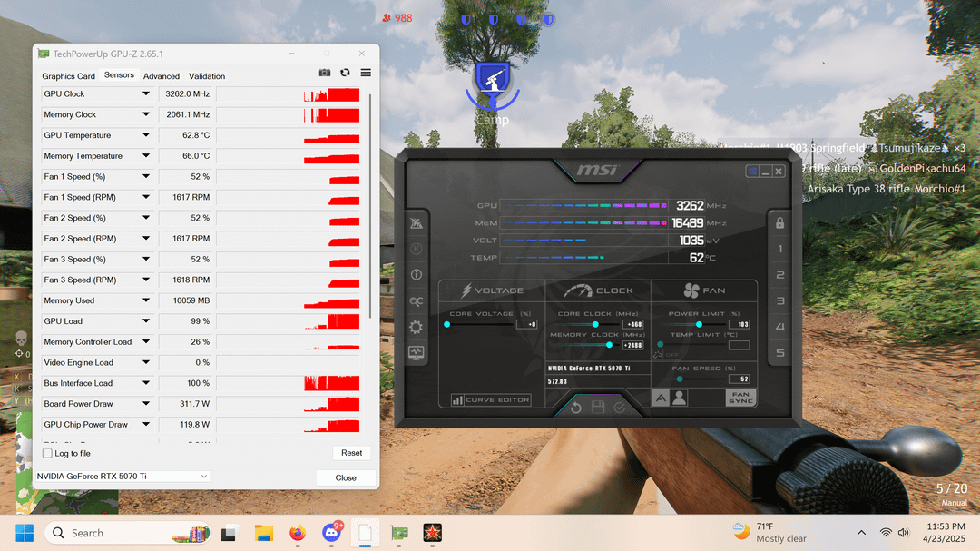The height and width of the screenshot is (551, 980).
Task: Open the red star game taskbar icon
Action: [433, 533]
